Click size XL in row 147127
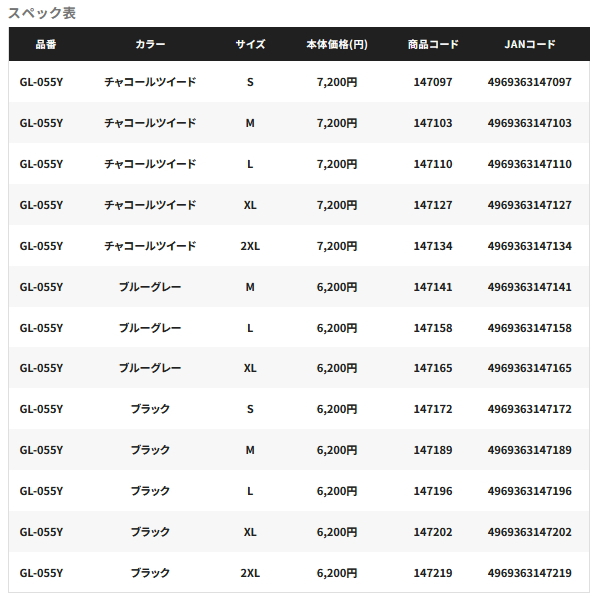Image resolution: width=600 pixels, height=600 pixels. [250, 205]
